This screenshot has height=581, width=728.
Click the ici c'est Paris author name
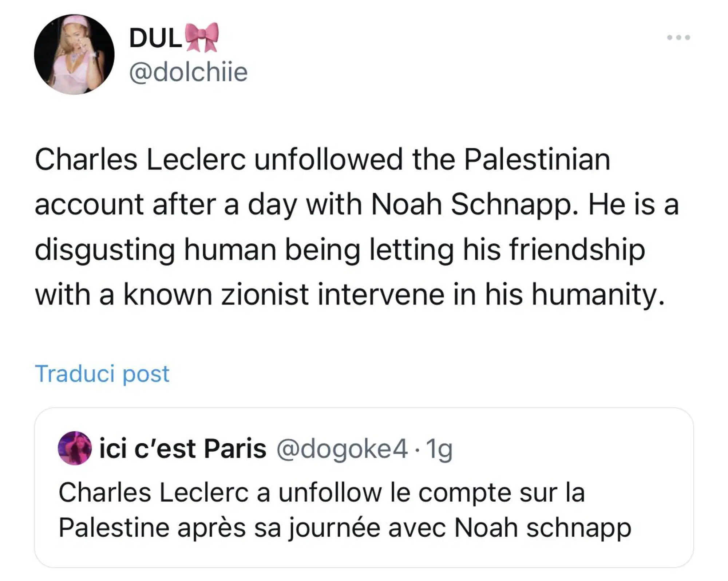183,448
